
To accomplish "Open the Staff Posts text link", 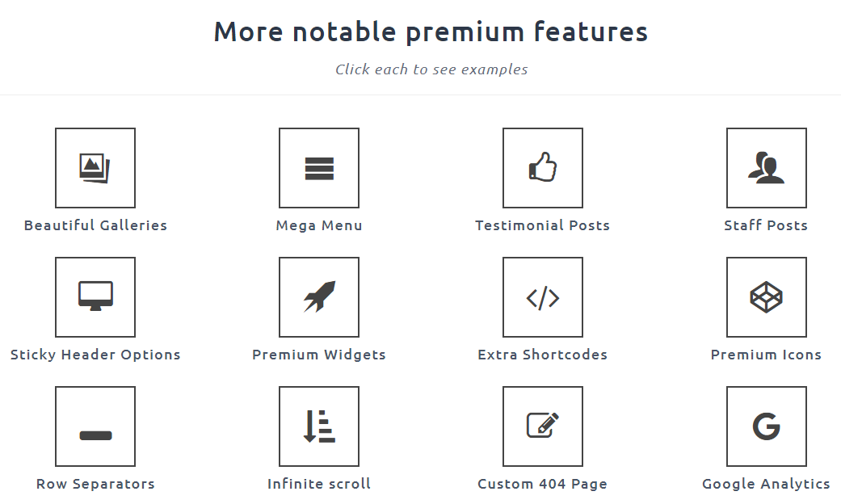I will tap(766, 225).
